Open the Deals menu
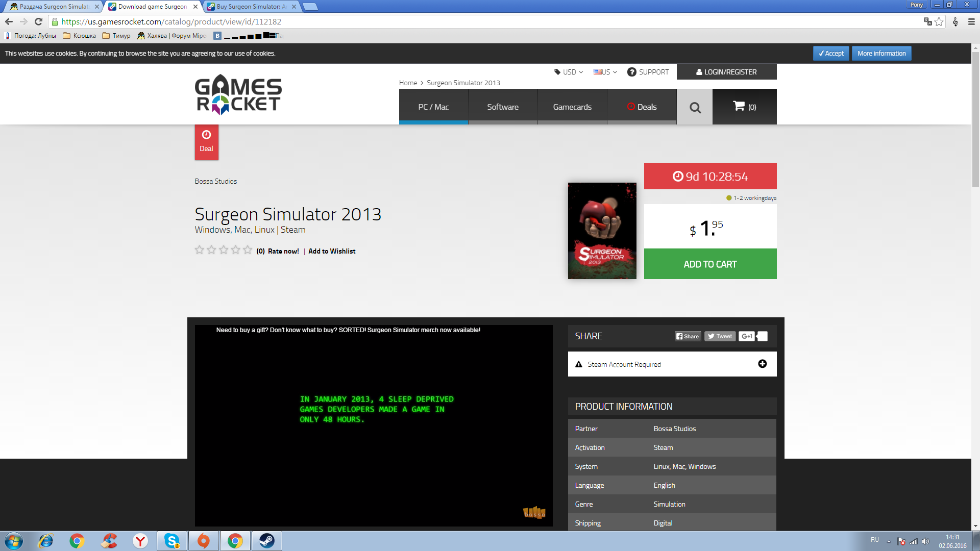This screenshot has width=980, height=551. point(642,107)
